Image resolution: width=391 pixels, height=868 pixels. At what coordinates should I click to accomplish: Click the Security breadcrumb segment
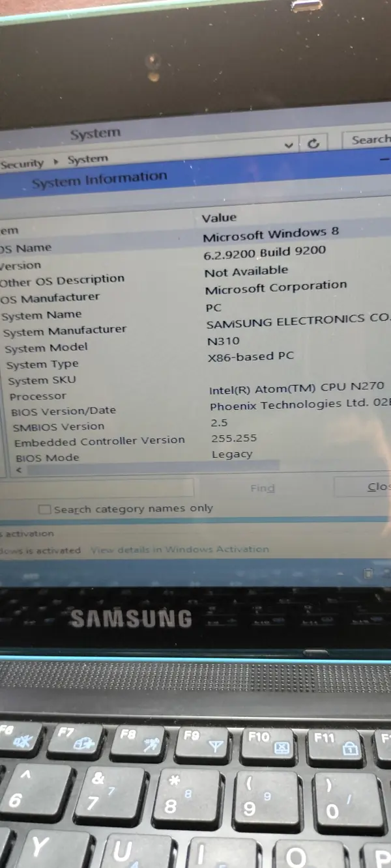22,164
